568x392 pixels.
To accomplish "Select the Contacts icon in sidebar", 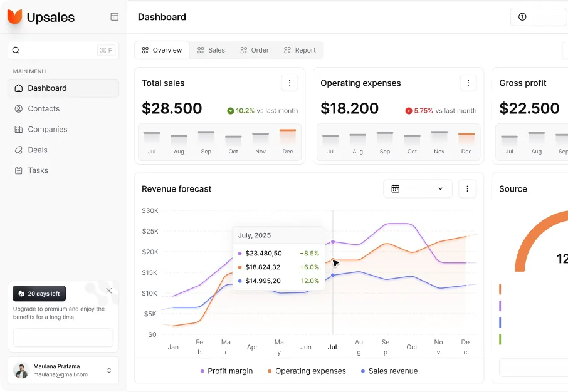I will click(19, 108).
